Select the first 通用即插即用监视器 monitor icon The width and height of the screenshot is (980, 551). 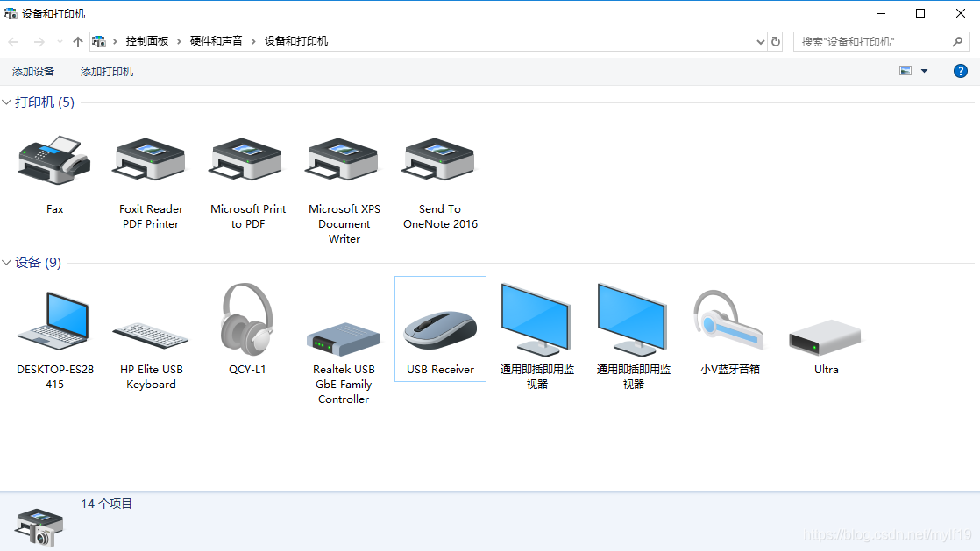pyautogui.click(x=536, y=320)
